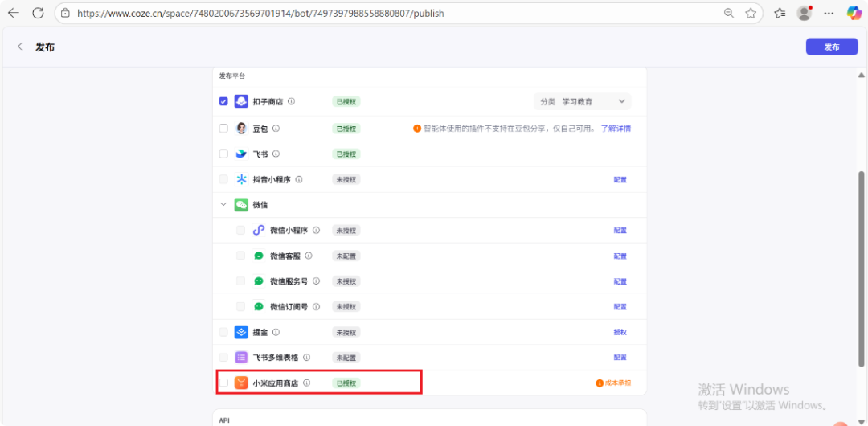Image resolution: width=868 pixels, height=426 pixels.
Task: Open the 分类 学习教育 dropdown
Action: [582, 101]
